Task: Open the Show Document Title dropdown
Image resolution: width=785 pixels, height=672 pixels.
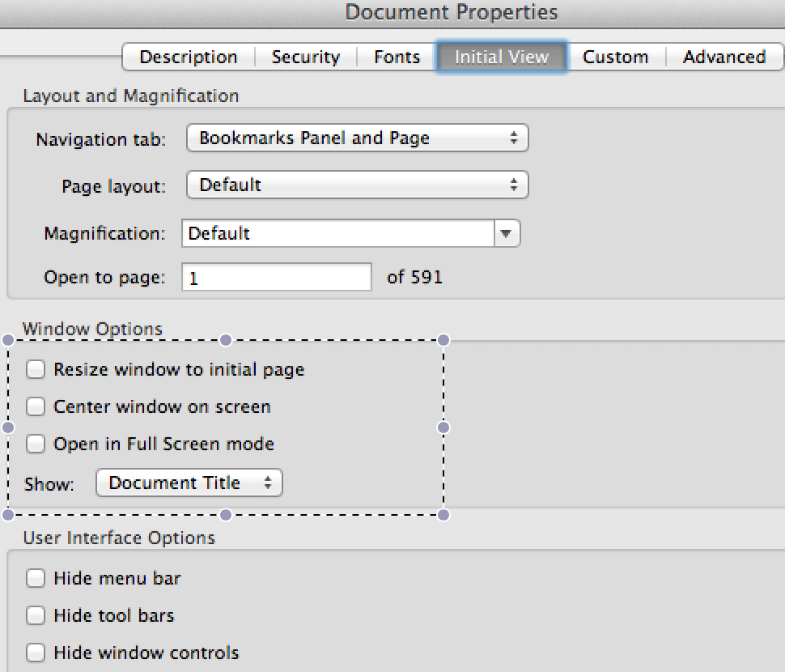Action: coord(189,483)
